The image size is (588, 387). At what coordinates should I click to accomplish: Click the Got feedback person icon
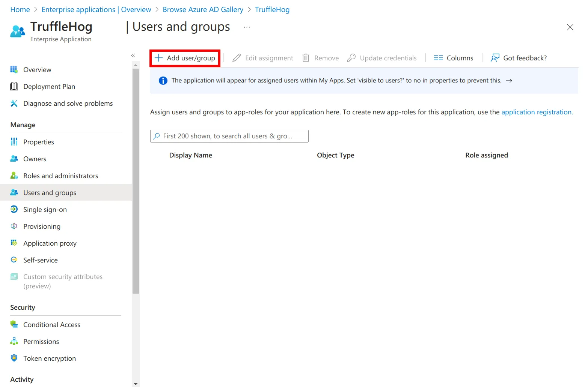(495, 58)
